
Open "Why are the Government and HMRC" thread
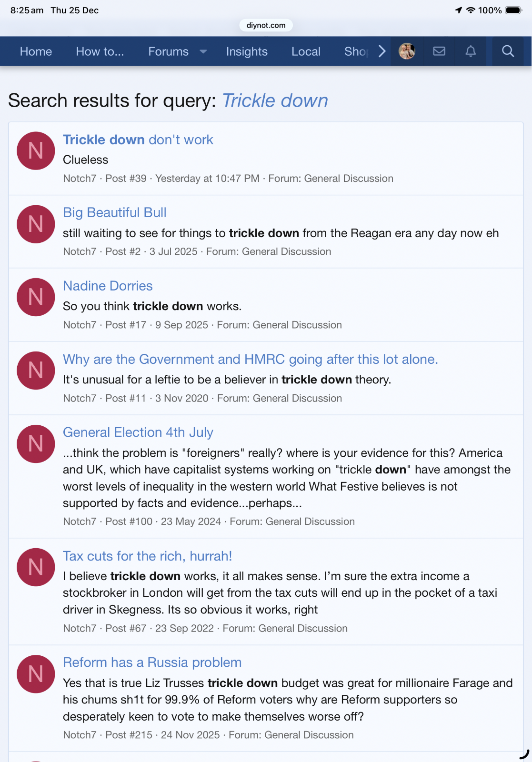point(250,359)
